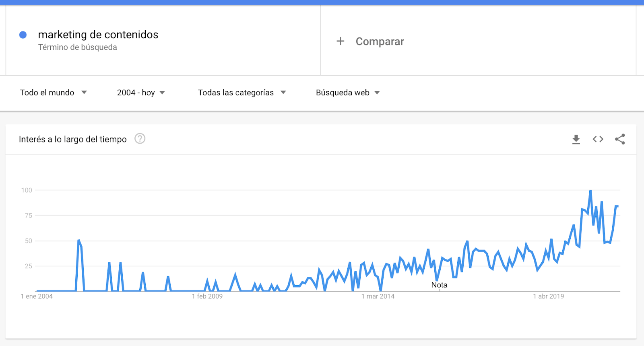Viewport: 644px width, 346px height.
Task: Select the 1 mar 2014 axis label
Action: [378, 297]
